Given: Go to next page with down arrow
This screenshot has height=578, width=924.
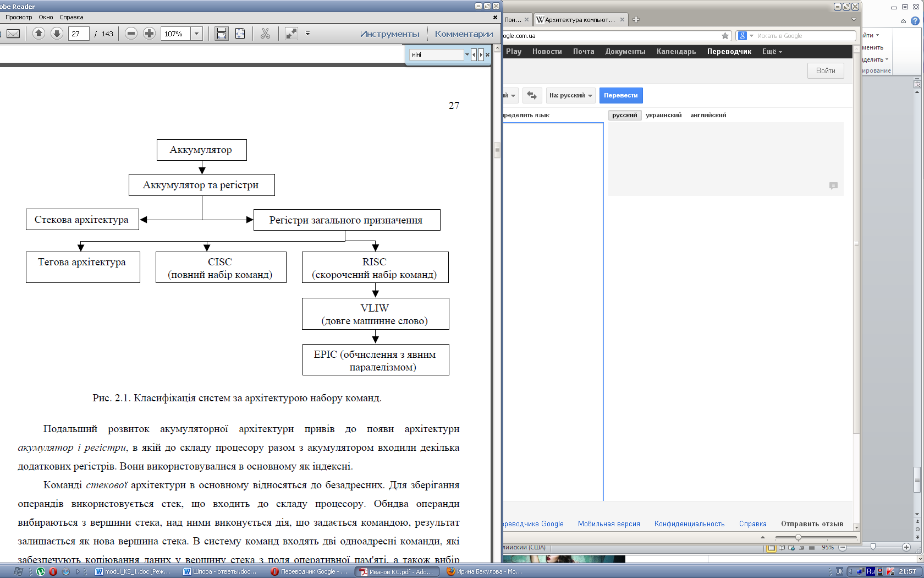Looking at the screenshot, I should [57, 34].
